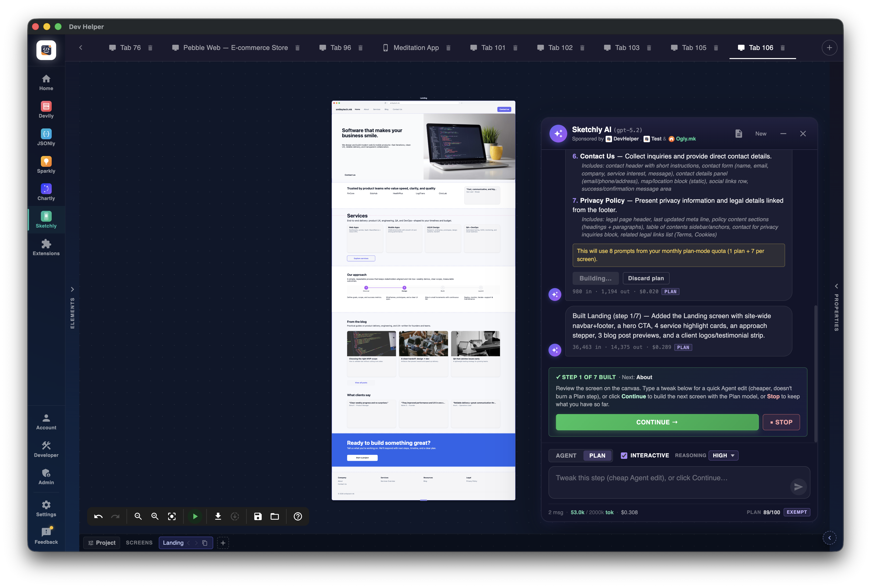Expand the Properties panel

pos(836,286)
